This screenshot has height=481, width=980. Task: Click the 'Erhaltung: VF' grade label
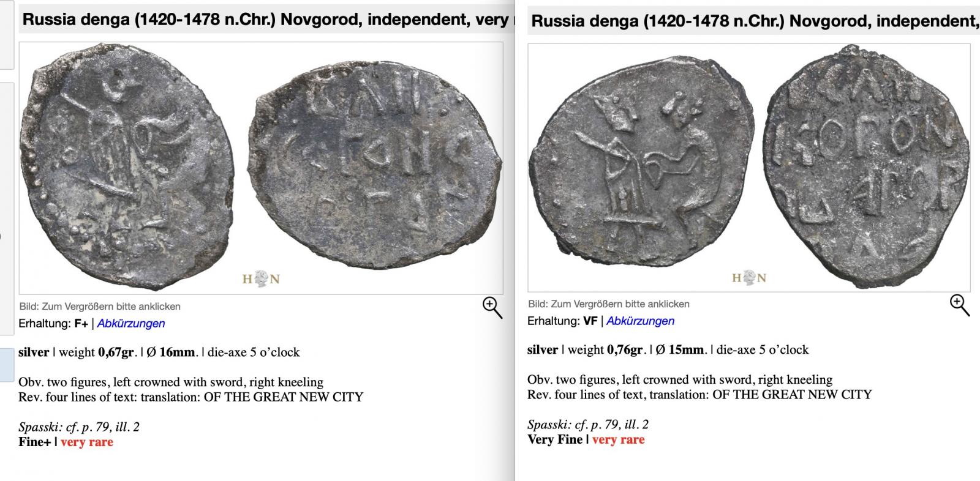(x=562, y=321)
